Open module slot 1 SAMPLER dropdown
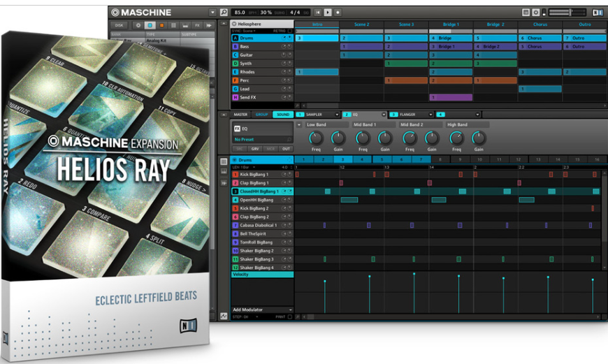The height and width of the screenshot is (364, 608). pyautogui.click(x=337, y=115)
